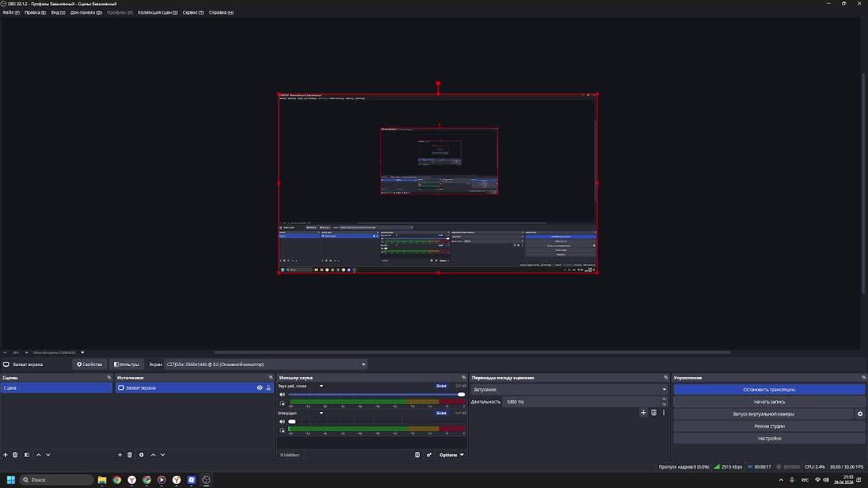This screenshot has height=488, width=868.
Task: Open the transition properties three-dot menu
Action: coord(664,412)
